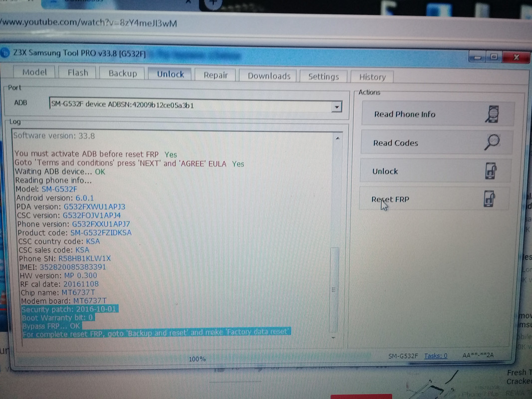Click the Phone SN R58HB1KLW1X
This screenshot has height=399, width=532.
(84, 258)
